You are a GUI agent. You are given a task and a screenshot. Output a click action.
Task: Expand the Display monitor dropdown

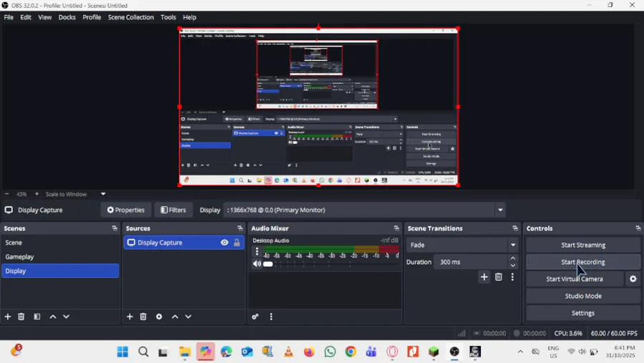[500, 210]
